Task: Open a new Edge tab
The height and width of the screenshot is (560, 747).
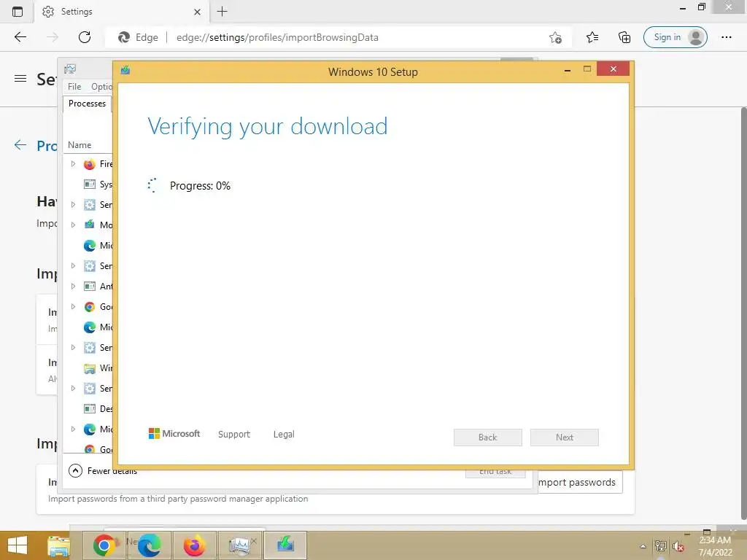Action: (x=222, y=12)
